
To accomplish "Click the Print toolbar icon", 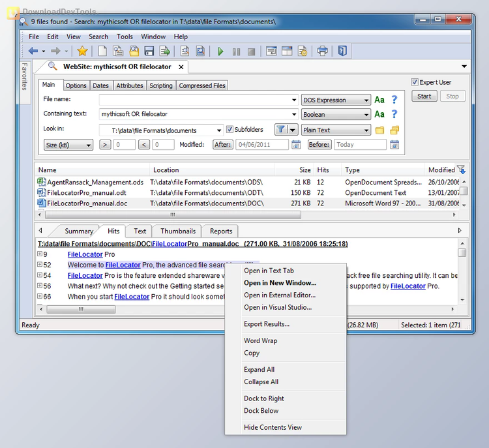I will [x=323, y=51].
